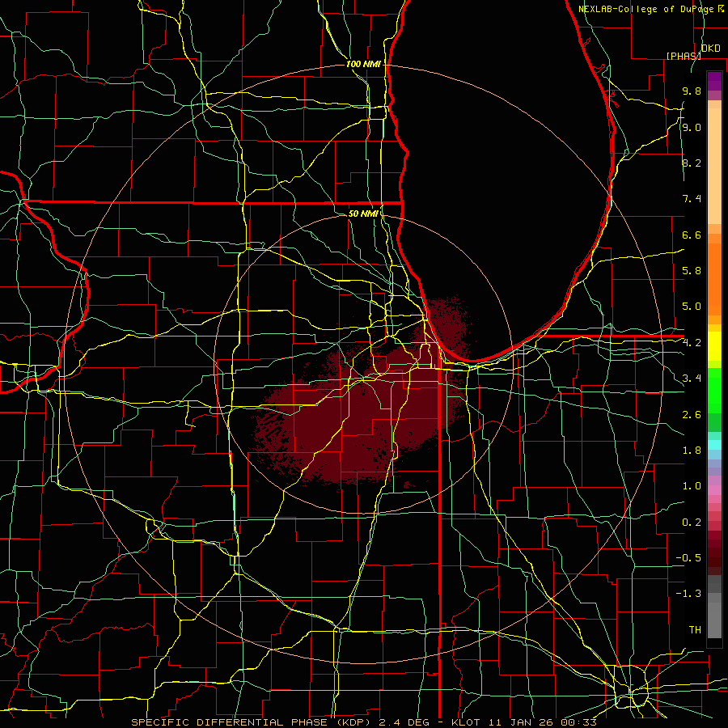This screenshot has width=728, height=728.
Task: Click the 3.4 scale value
Action: pos(692,379)
